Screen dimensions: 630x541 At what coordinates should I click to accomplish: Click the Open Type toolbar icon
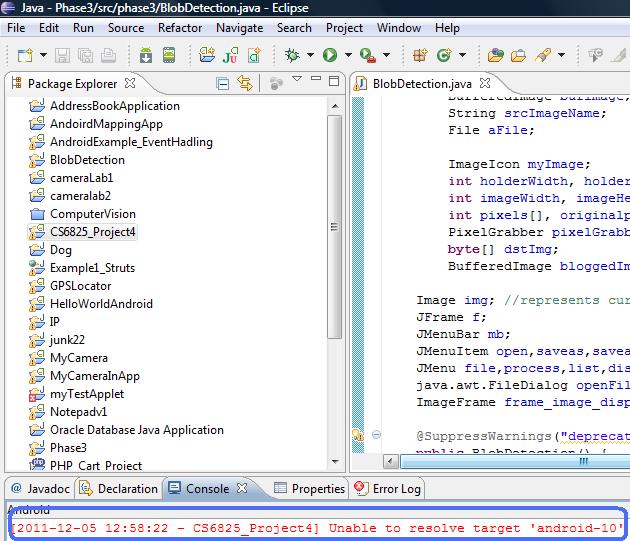click(x=497, y=55)
